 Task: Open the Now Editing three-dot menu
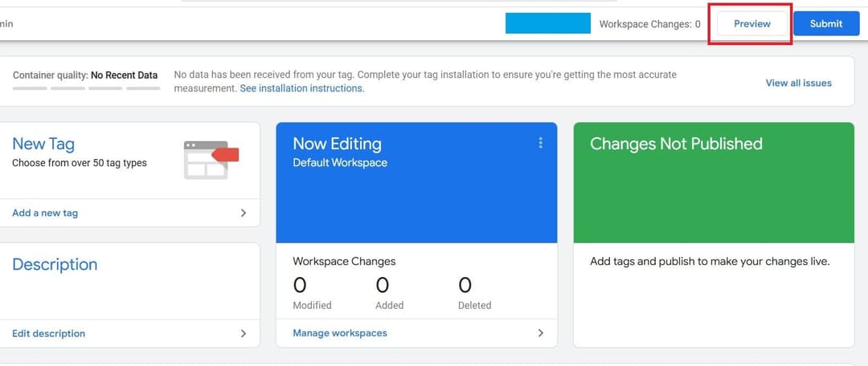click(x=540, y=143)
